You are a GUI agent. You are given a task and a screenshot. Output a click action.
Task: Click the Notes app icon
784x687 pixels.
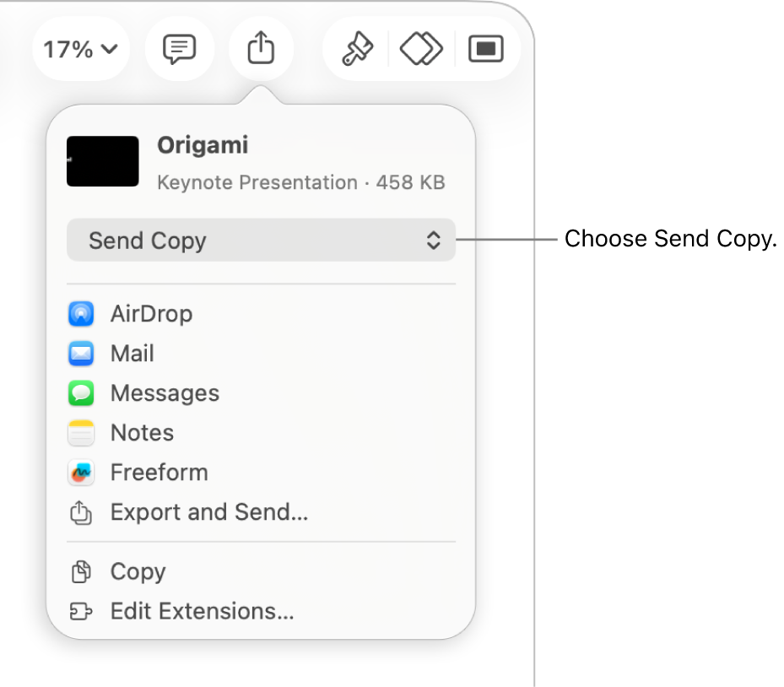click(x=80, y=432)
